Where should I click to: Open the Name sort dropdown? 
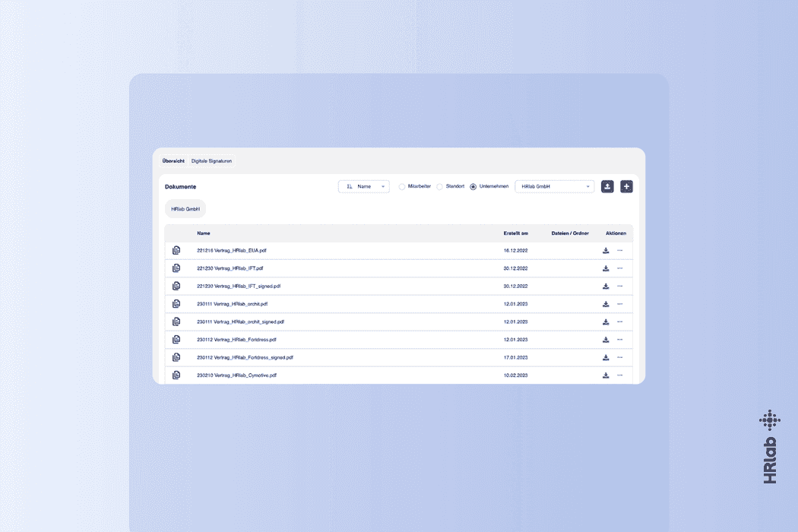pos(364,186)
